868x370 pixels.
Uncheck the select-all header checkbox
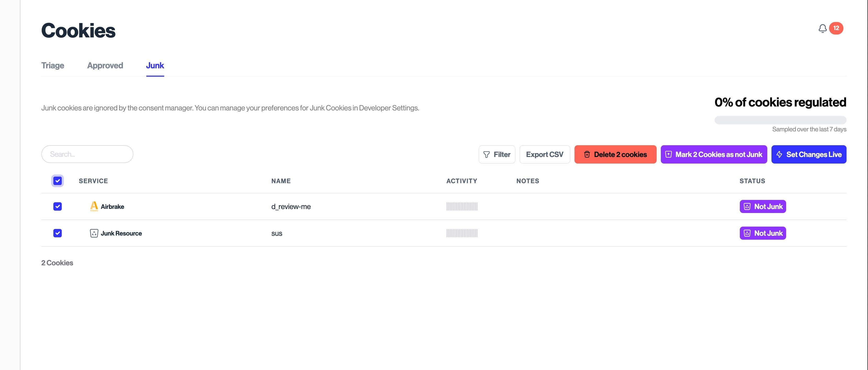(x=58, y=181)
